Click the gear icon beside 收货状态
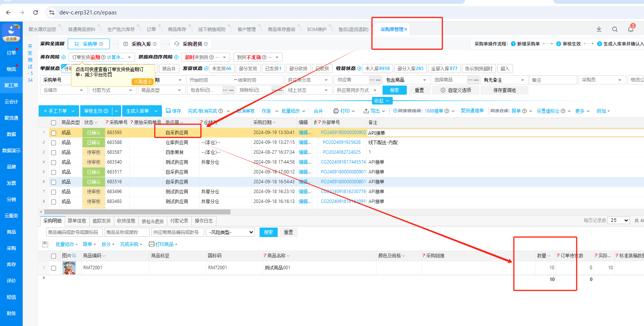The height and width of the screenshot is (326, 644). click(x=359, y=69)
